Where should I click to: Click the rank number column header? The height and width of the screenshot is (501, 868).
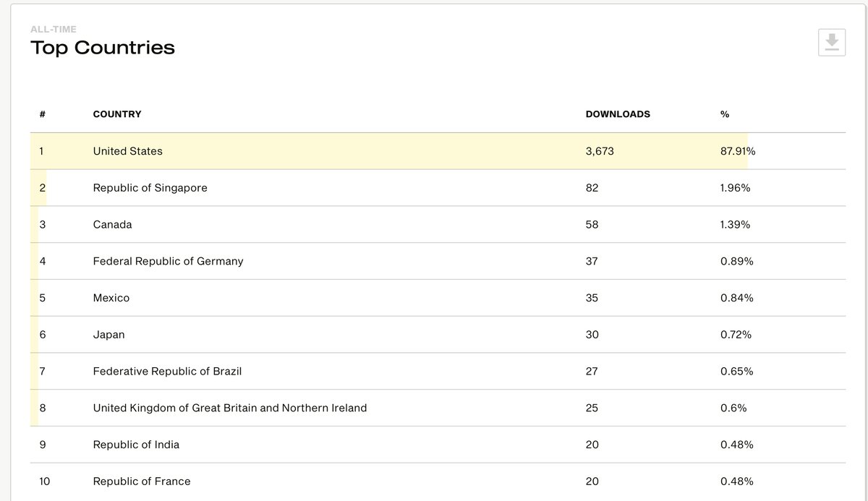tap(43, 114)
